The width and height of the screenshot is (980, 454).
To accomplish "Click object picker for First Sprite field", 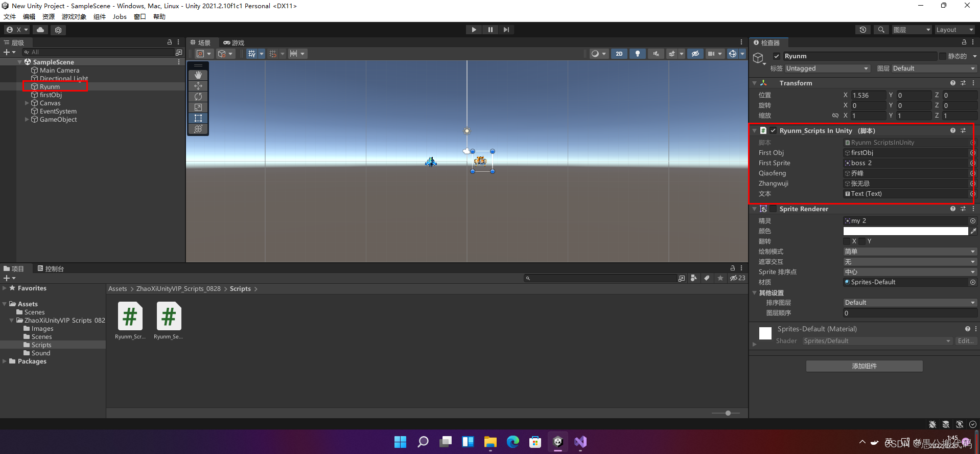I will tap(973, 163).
